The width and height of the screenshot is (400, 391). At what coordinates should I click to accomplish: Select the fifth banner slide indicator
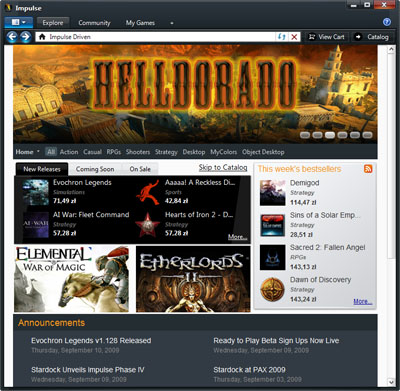tap(355, 135)
